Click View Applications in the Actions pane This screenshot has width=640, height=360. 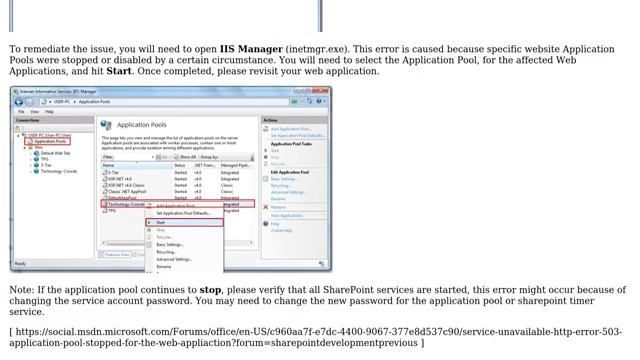(287, 216)
